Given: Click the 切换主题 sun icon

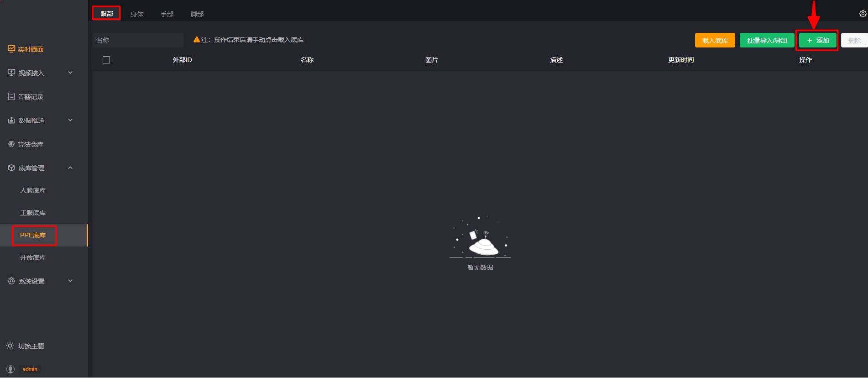Looking at the screenshot, I should click(10, 346).
